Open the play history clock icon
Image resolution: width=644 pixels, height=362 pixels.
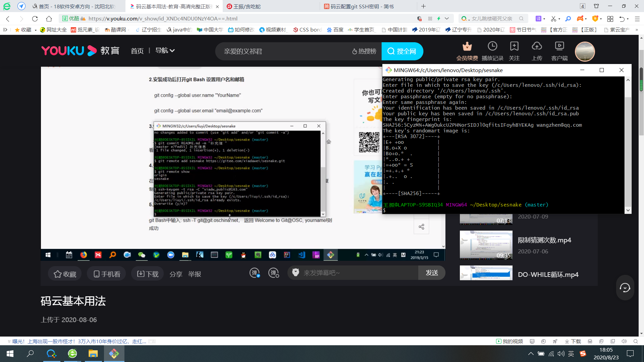click(x=492, y=46)
